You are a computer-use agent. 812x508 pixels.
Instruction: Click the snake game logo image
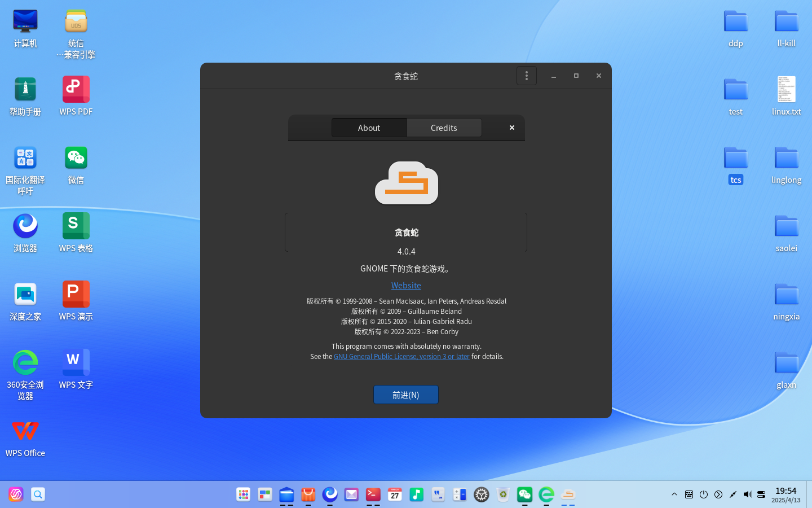(x=407, y=183)
